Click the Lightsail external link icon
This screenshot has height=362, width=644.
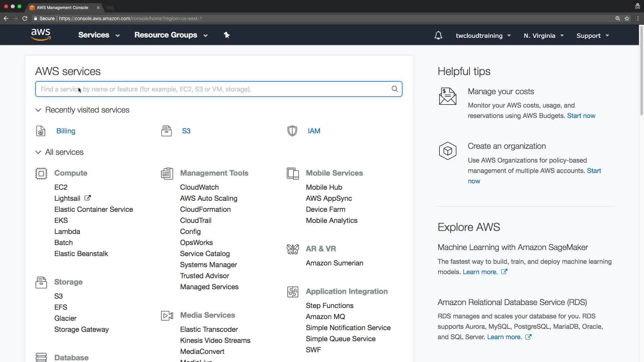pos(88,198)
